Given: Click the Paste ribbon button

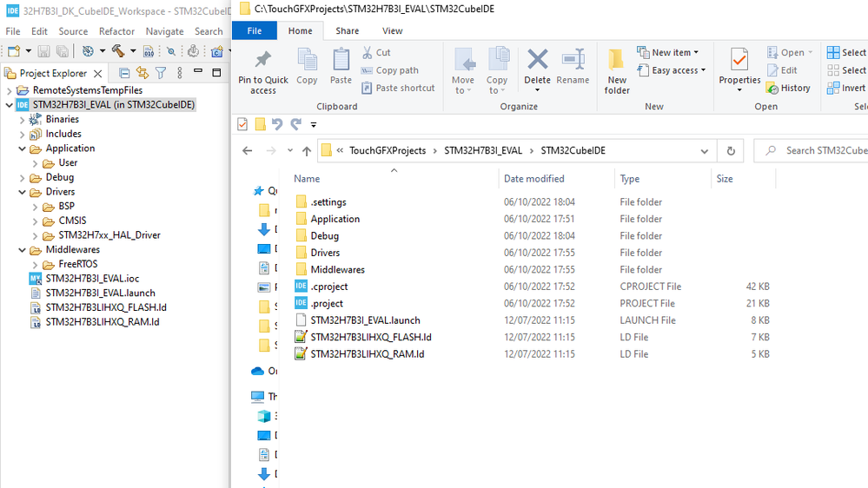Looking at the screenshot, I should [x=341, y=66].
